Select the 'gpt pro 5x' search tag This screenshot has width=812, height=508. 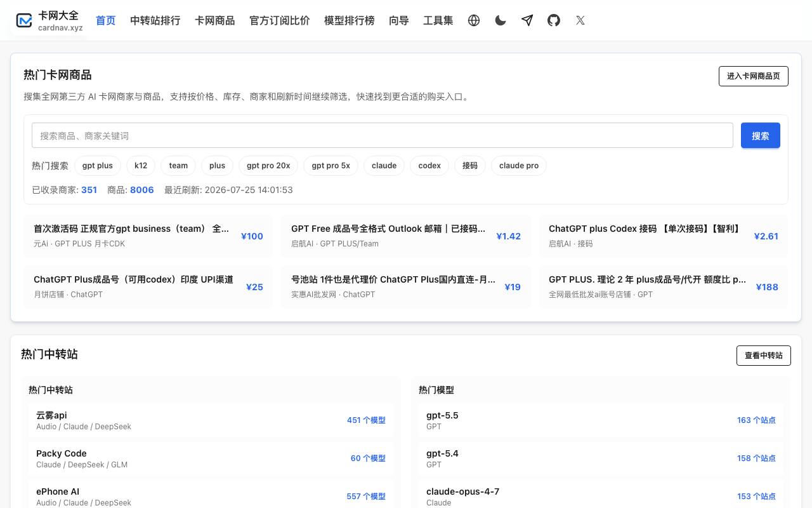click(x=331, y=166)
